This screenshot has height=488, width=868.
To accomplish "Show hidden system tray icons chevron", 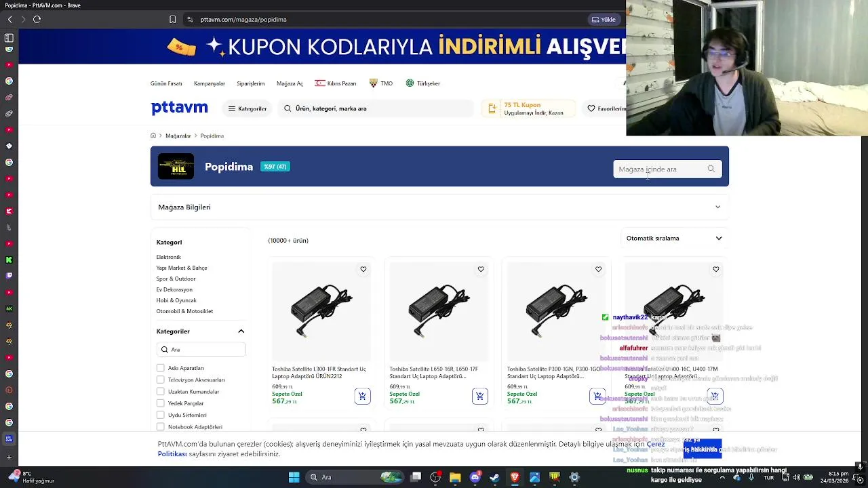I will click(722, 477).
